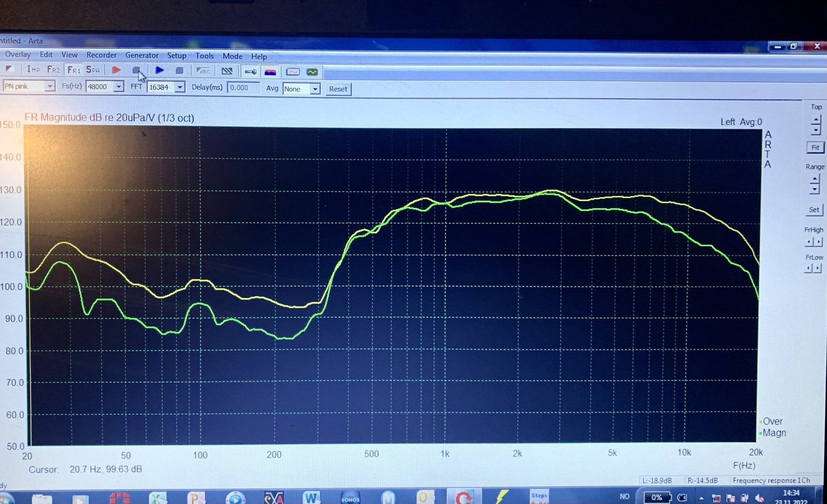
Task: Open Excel from the taskbar
Action: [x=158, y=497]
